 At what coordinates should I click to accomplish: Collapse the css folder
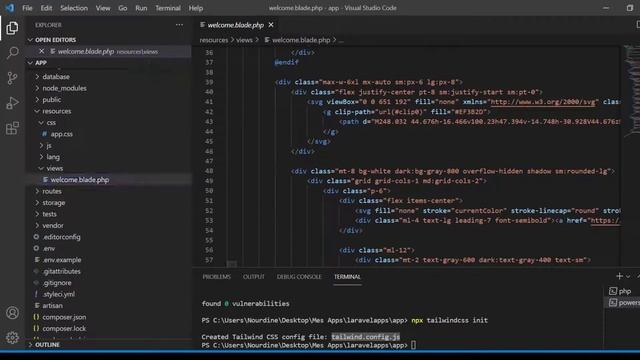[51, 122]
